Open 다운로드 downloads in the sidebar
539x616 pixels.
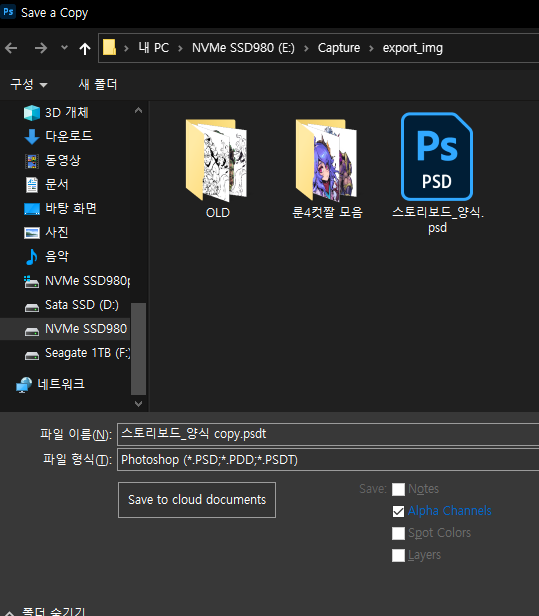(69, 136)
